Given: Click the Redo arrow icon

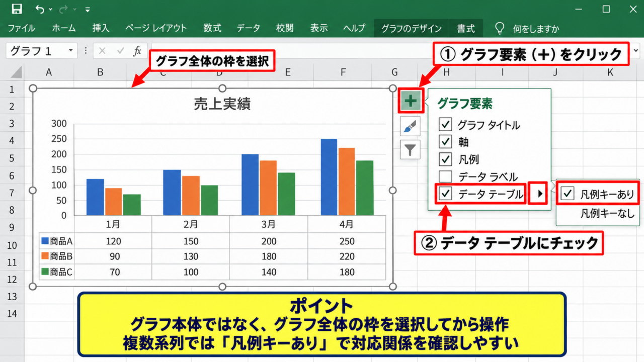Looking at the screenshot, I should point(63,9).
